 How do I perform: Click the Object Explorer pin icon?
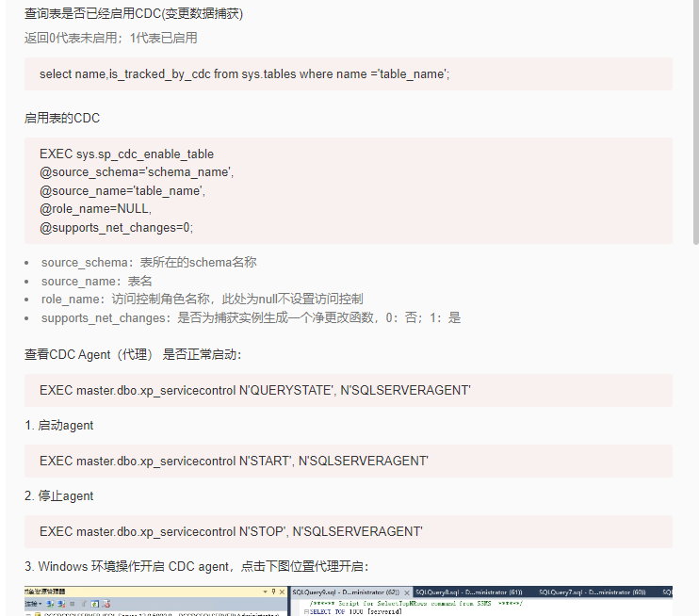click(273, 592)
